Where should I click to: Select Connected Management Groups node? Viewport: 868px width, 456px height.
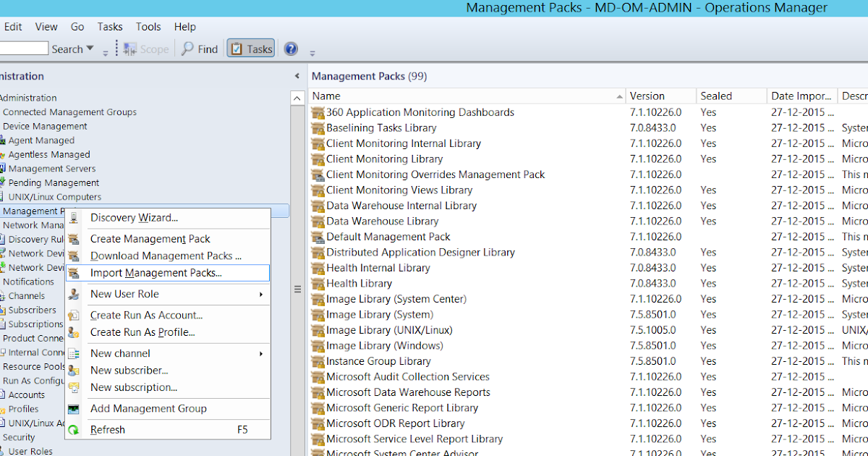pos(69,112)
